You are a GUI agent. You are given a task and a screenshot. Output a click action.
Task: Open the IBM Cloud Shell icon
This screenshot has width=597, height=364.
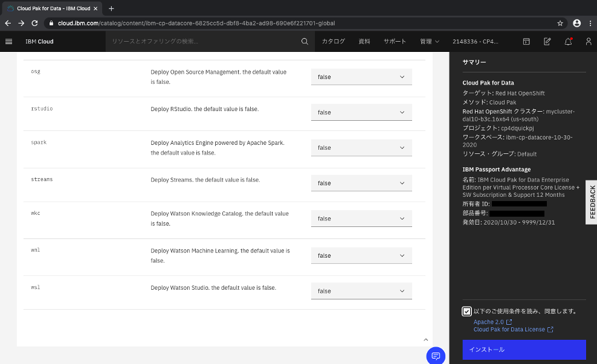pyautogui.click(x=526, y=42)
